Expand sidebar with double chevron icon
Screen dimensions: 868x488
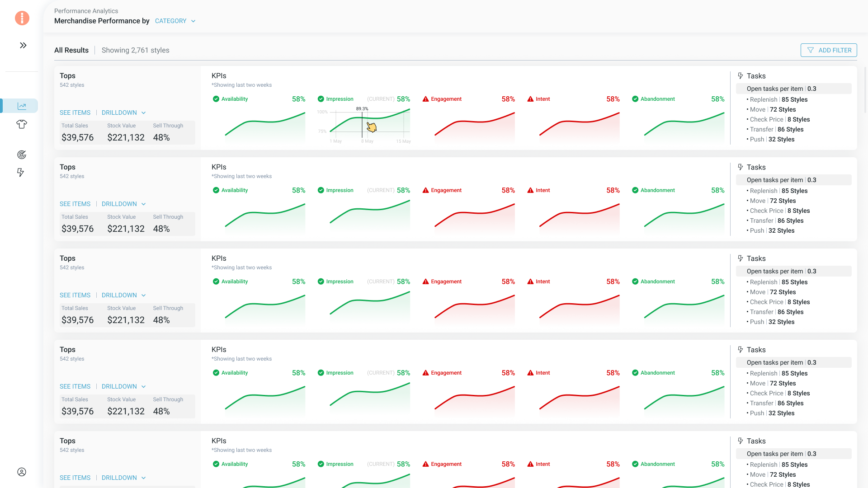23,45
